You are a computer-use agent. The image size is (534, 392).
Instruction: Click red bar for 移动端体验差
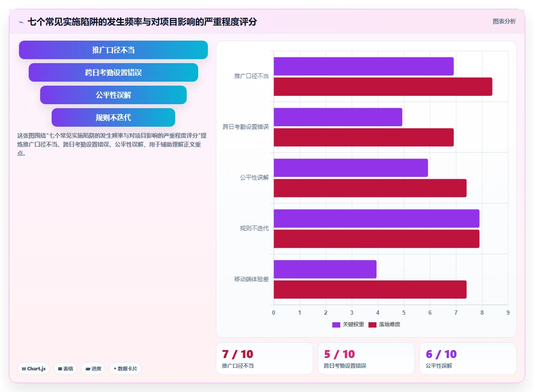(370, 290)
